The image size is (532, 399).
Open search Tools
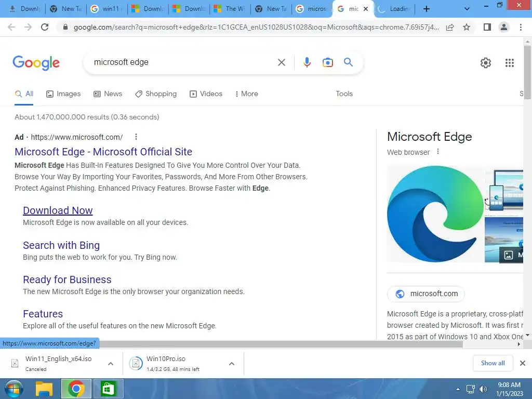coord(344,94)
